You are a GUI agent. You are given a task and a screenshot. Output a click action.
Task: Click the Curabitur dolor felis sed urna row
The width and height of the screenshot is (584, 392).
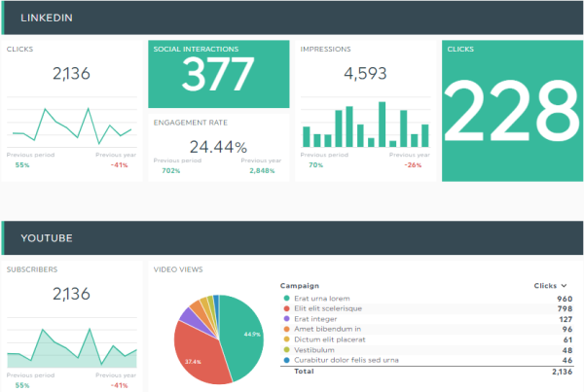click(426, 360)
